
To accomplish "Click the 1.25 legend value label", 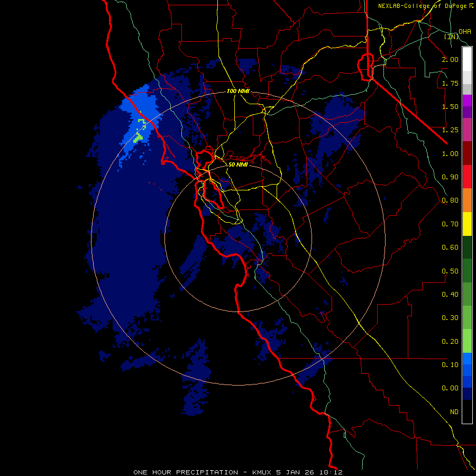I will tap(450, 130).
